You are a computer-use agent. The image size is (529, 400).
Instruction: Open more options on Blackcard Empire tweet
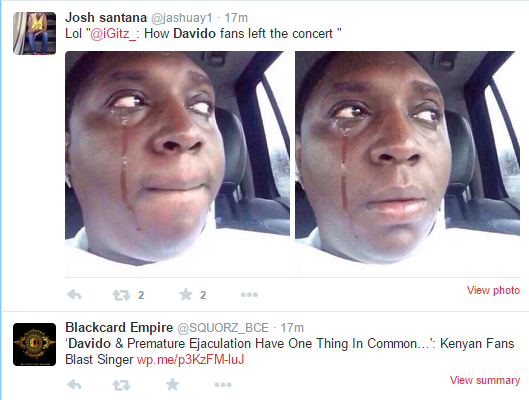tap(223, 384)
